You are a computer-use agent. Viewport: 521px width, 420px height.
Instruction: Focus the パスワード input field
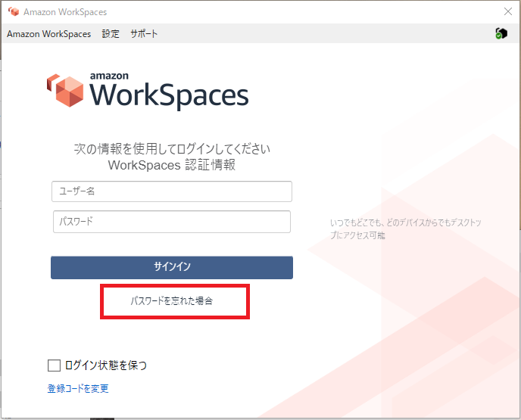click(x=172, y=222)
